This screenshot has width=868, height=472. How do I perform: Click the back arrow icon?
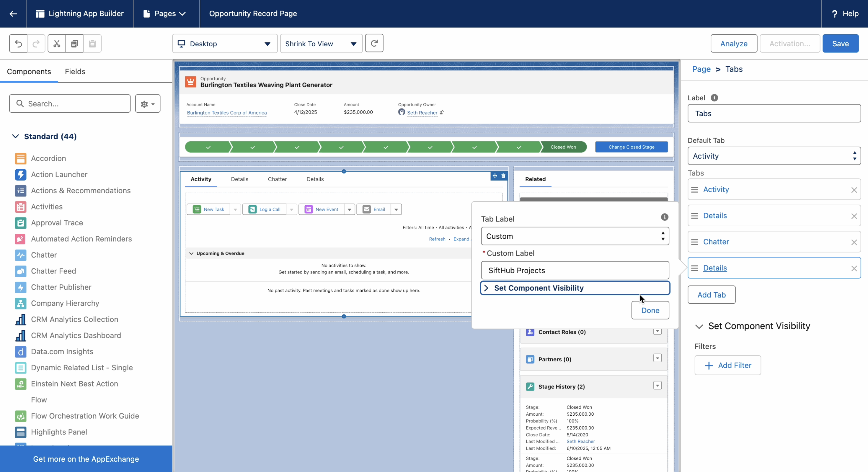tap(13, 14)
